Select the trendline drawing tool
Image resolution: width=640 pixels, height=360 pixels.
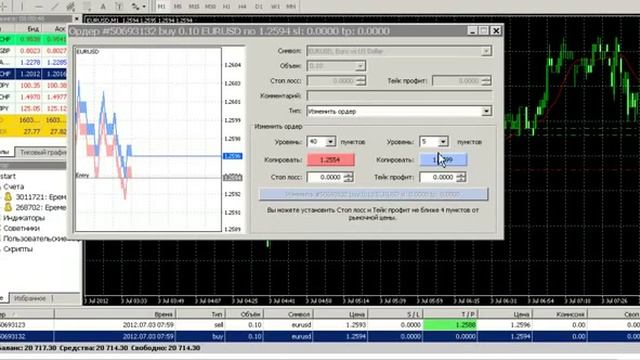tap(54, 6)
